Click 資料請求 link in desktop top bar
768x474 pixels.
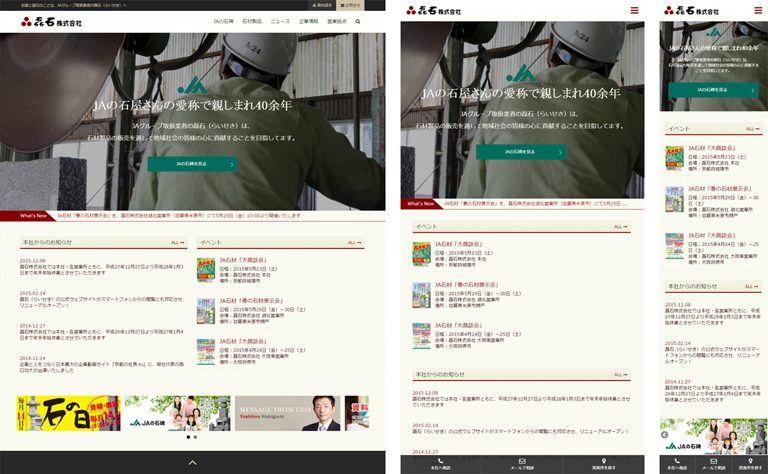[322, 5]
